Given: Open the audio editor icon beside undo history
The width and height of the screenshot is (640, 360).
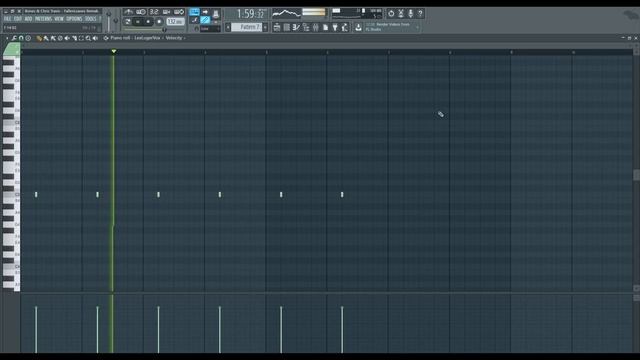Looking at the screenshot, I should click(400, 13).
